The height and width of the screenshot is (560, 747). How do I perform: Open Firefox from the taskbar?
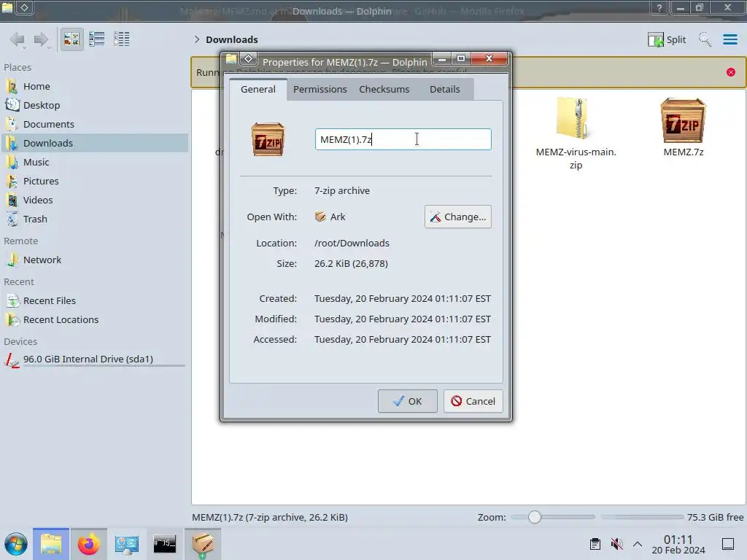pos(88,544)
